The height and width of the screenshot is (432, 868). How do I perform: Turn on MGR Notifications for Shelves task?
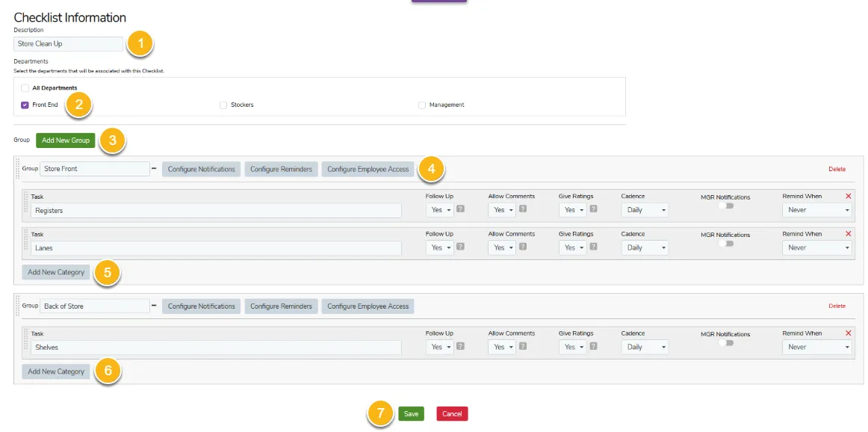point(726,342)
